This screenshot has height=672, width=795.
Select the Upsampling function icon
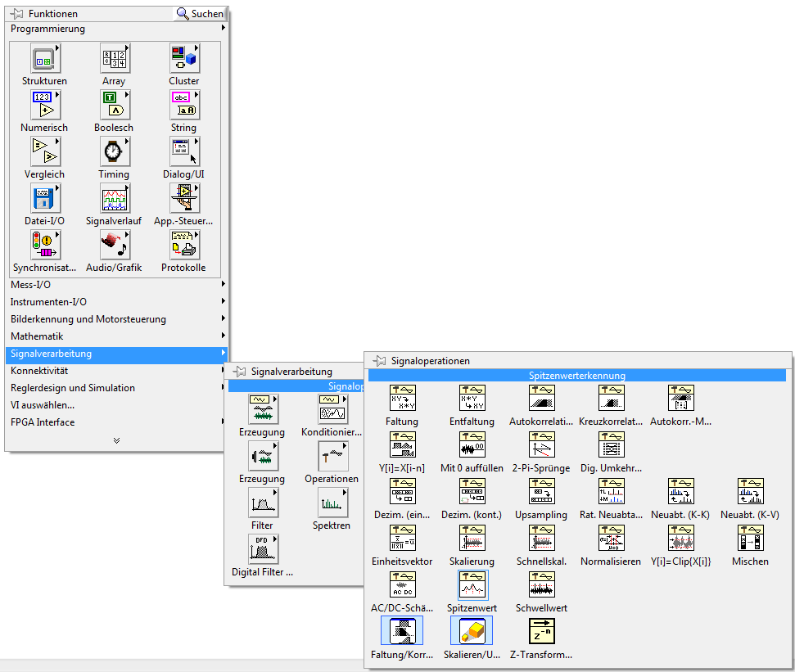pos(541,493)
